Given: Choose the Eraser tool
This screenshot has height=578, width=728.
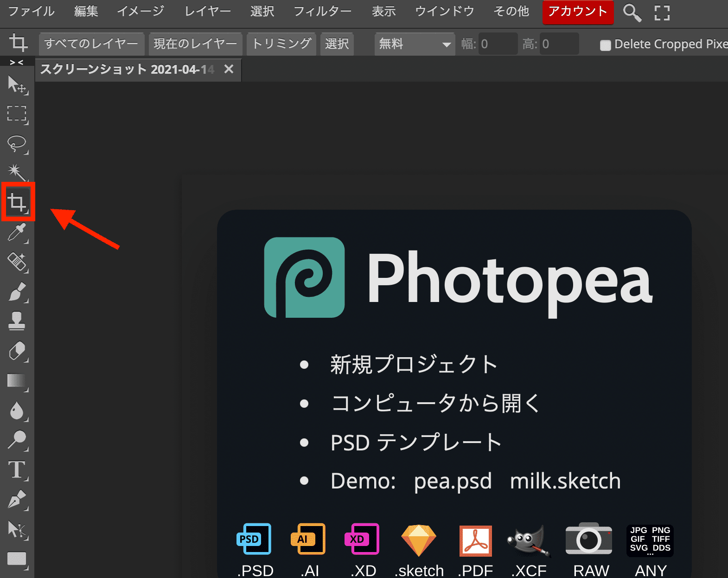Looking at the screenshot, I should coord(17,351).
